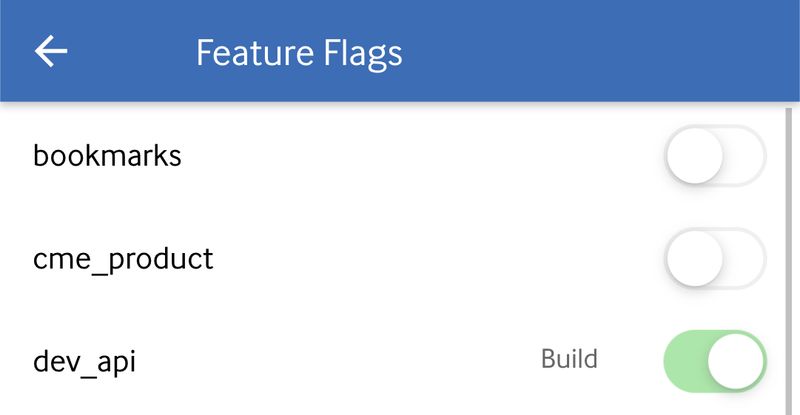This screenshot has width=800, height=415.
Task: Click the white knob of bookmarks switch
Action: [695, 157]
